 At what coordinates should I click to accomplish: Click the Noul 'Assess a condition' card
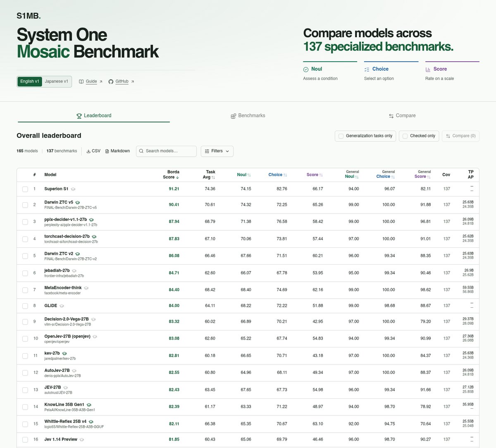(330, 72)
